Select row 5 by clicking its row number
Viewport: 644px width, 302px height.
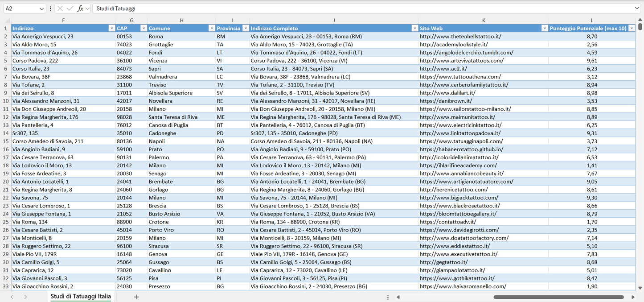[6, 60]
